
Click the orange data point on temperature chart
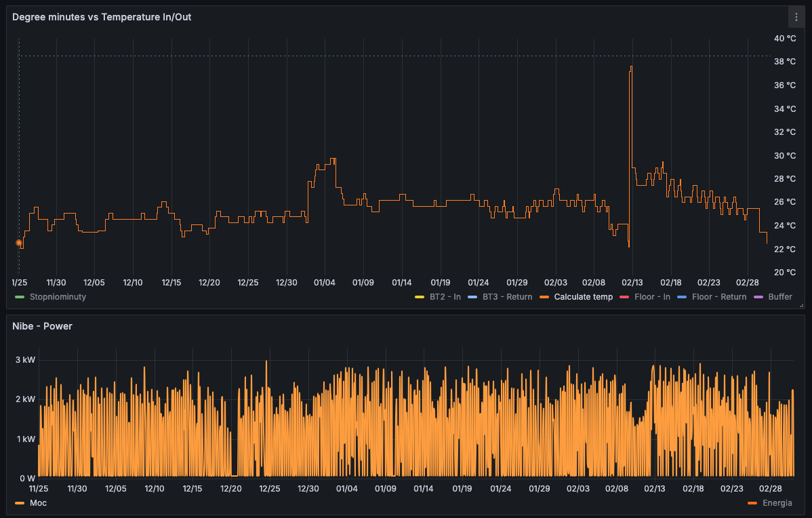[x=19, y=243]
